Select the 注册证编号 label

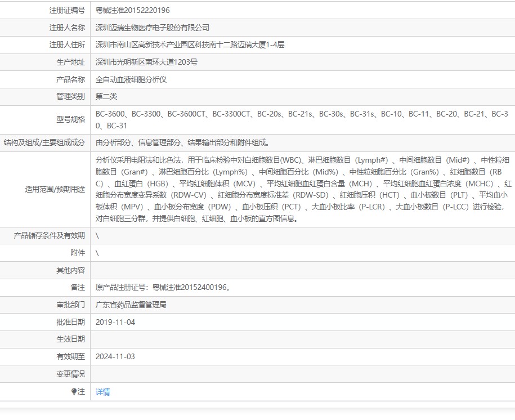coord(67,10)
